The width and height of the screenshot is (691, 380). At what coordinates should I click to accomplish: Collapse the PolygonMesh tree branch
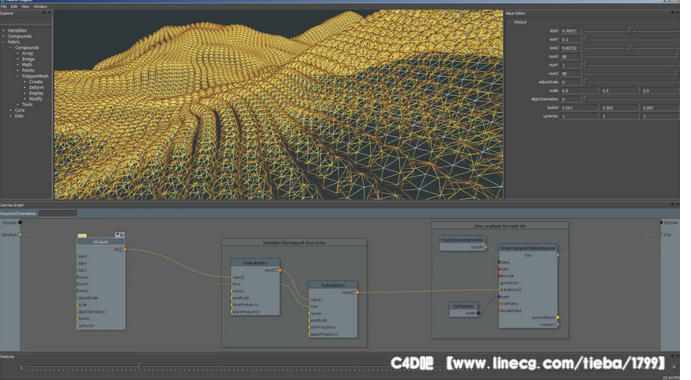[x=18, y=76]
